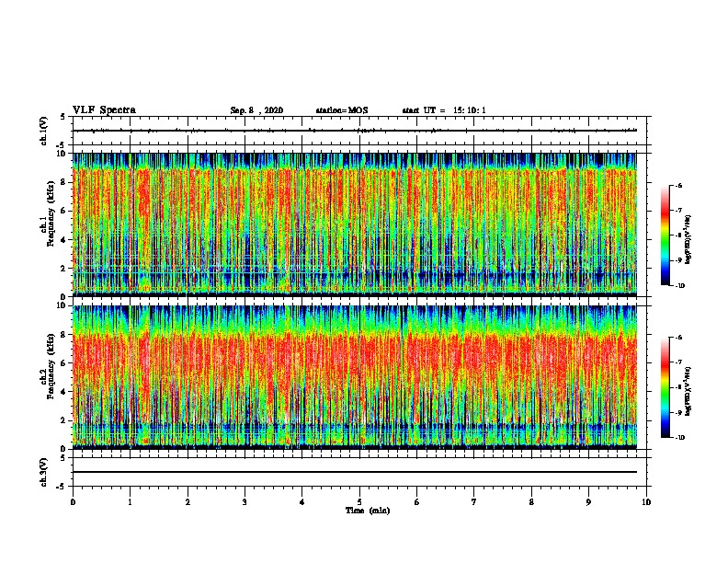The height and width of the screenshot is (563, 728).
Task: Click the time axis tick label "4"
Action: (302, 502)
